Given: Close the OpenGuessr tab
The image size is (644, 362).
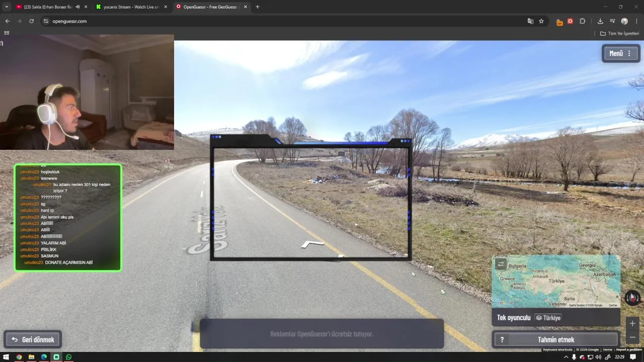Looking at the screenshot, I should tap(246, 7).
